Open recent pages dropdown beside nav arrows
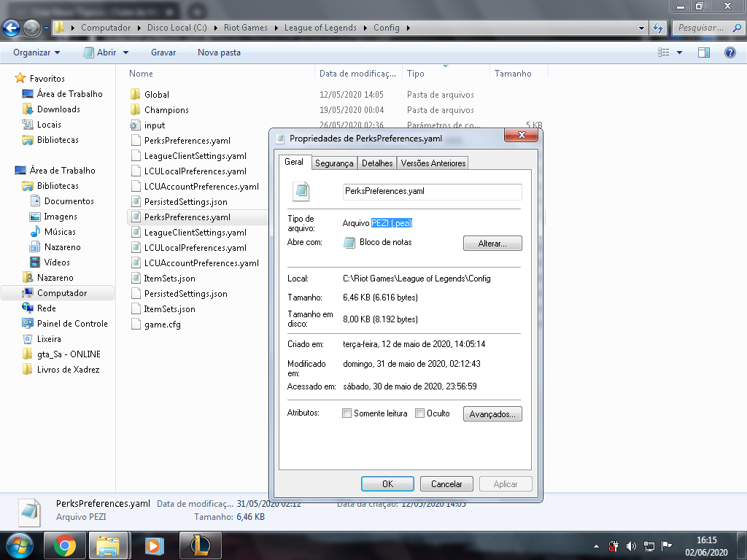Screen dimensions: 747x560 (46, 28)
